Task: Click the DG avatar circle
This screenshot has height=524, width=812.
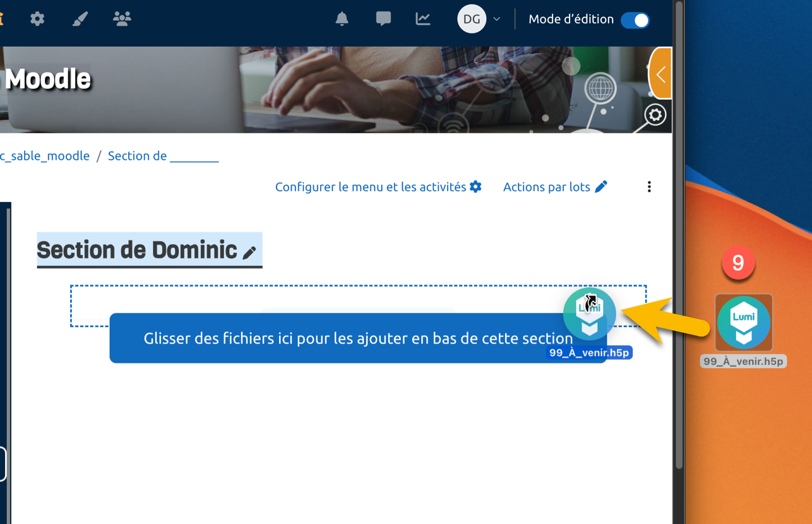Action: [x=472, y=20]
